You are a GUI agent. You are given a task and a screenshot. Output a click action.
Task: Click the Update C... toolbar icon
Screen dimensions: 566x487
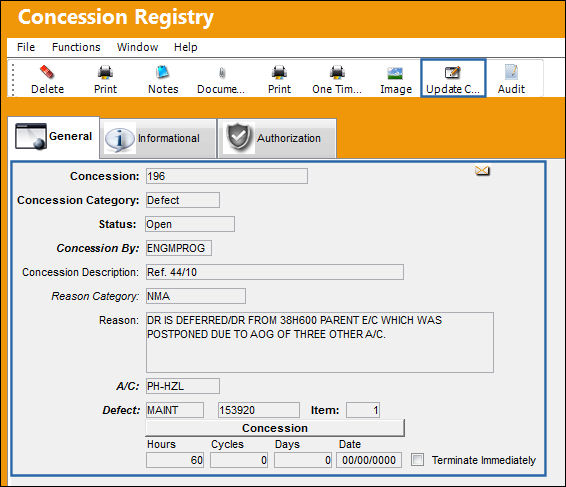[453, 79]
